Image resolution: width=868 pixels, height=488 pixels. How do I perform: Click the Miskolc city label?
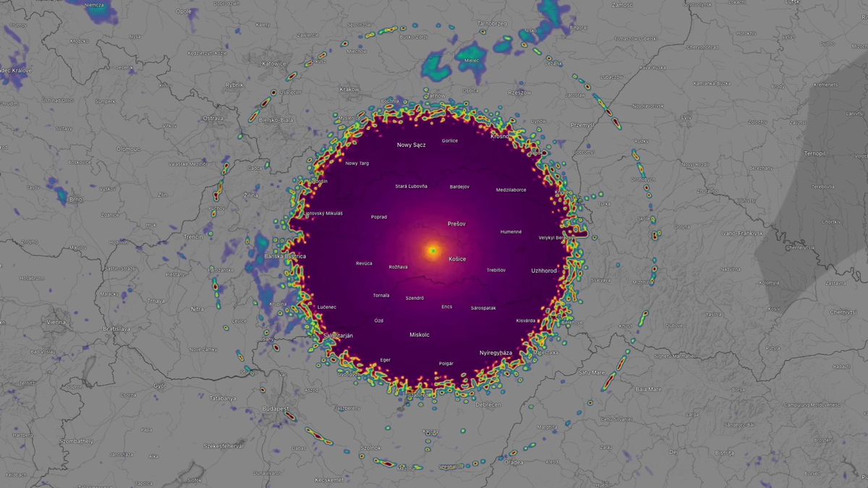point(420,335)
